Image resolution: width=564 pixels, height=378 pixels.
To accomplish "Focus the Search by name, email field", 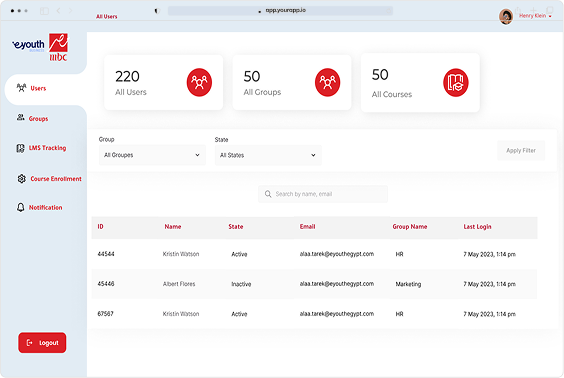I will pos(323,194).
